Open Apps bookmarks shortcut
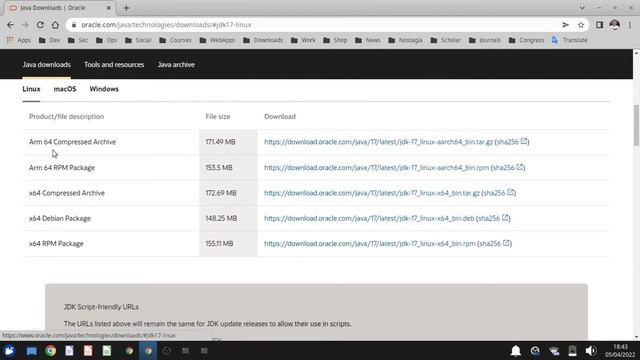640x360 pixels. [x=19, y=40]
